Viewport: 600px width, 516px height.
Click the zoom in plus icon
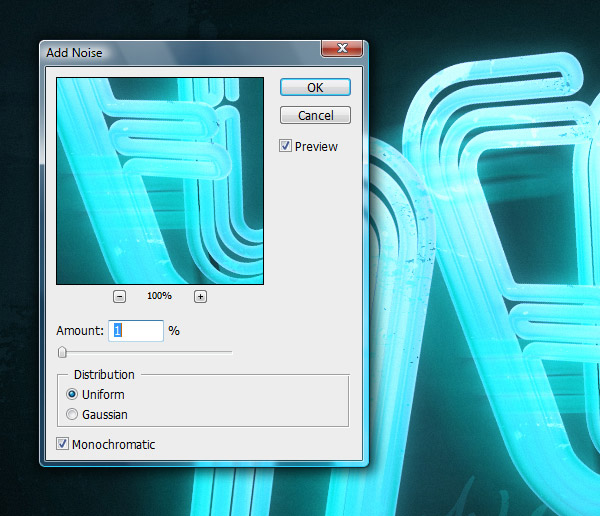click(201, 296)
